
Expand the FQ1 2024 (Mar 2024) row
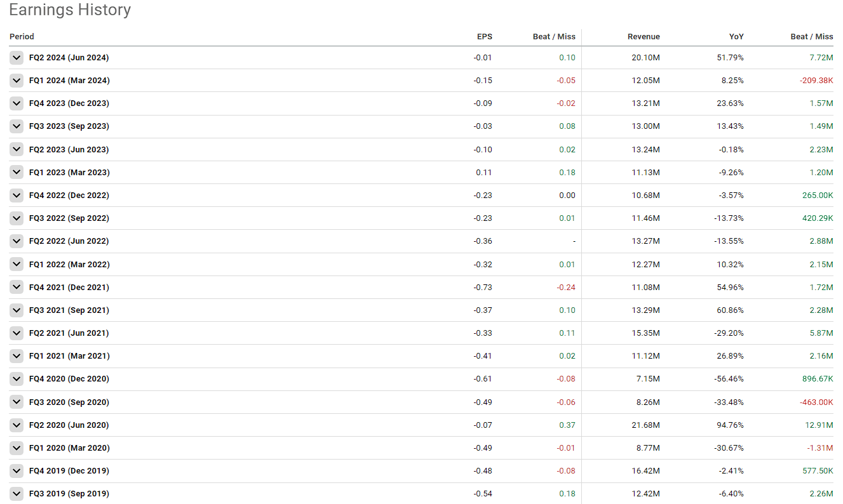pyautogui.click(x=17, y=81)
